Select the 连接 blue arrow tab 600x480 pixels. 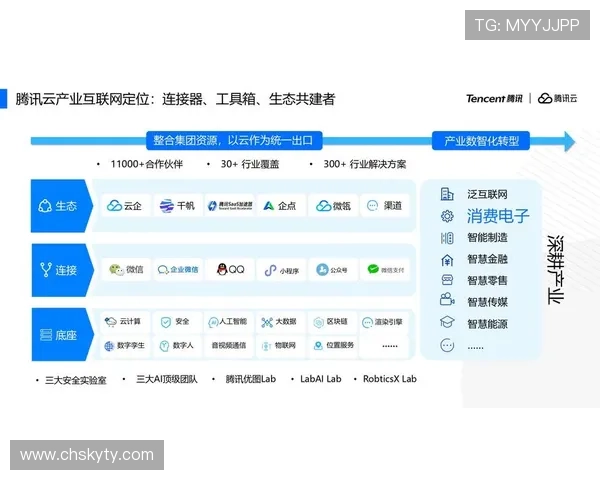[62, 270]
